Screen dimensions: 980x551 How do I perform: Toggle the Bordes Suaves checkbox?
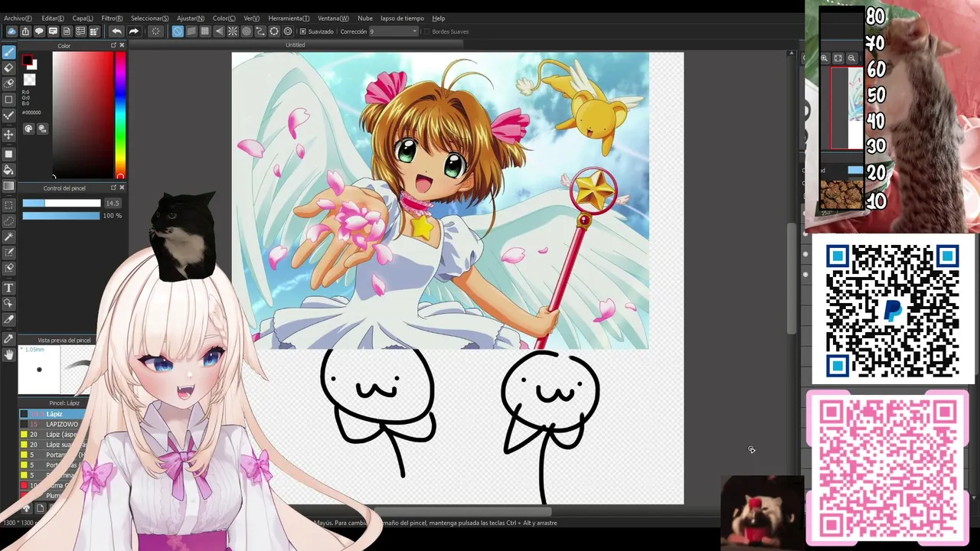(426, 31)
